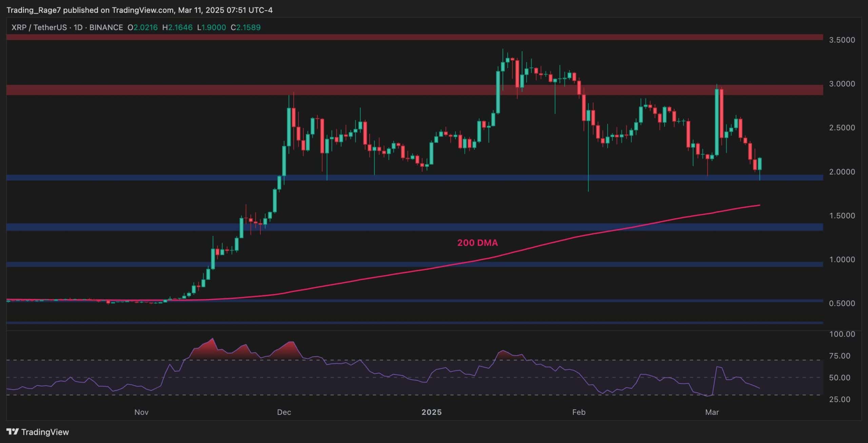Click the 3.5000 price axis label
868x443 pixels.
(842, 40)
